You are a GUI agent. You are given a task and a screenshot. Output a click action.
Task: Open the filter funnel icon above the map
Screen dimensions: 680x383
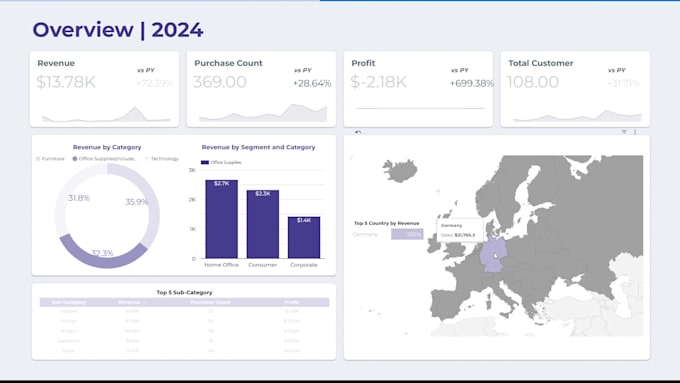pos(624,132)
